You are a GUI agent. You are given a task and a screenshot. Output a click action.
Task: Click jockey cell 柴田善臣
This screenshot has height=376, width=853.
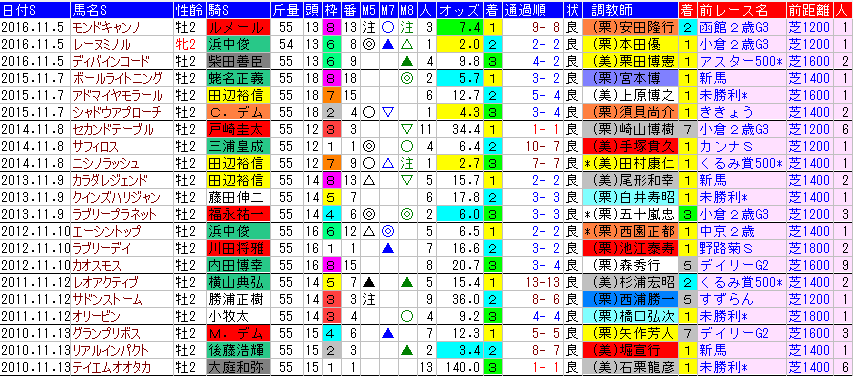(238, 61)
